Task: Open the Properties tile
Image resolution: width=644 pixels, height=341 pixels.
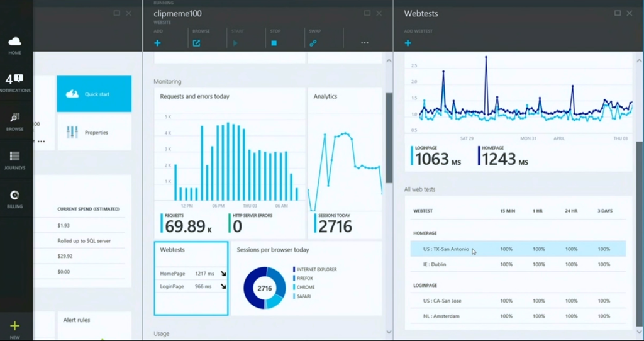Action: pyautogui.click(x=94, y=133)
